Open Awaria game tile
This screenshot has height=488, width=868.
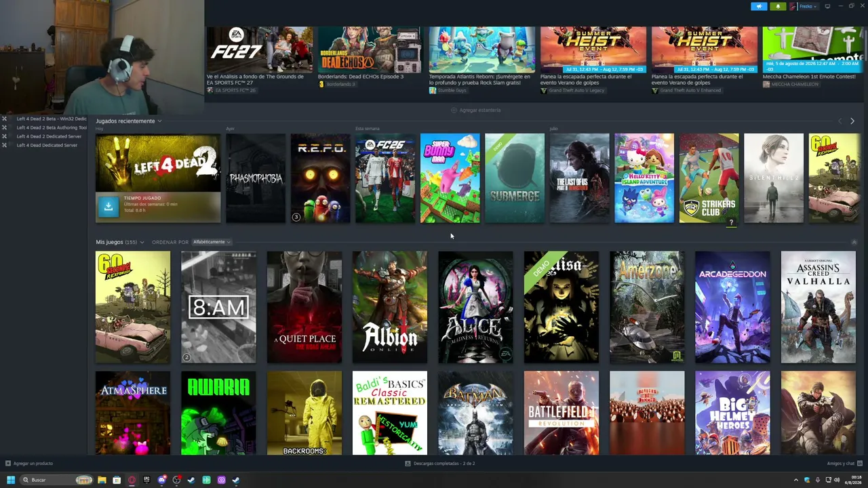pyautogui.click(x=218, y=413)
